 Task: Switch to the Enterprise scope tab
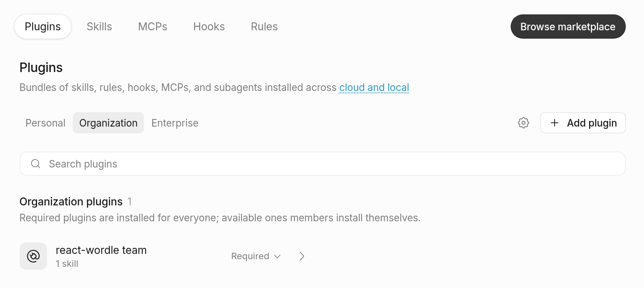coord(175,123)
